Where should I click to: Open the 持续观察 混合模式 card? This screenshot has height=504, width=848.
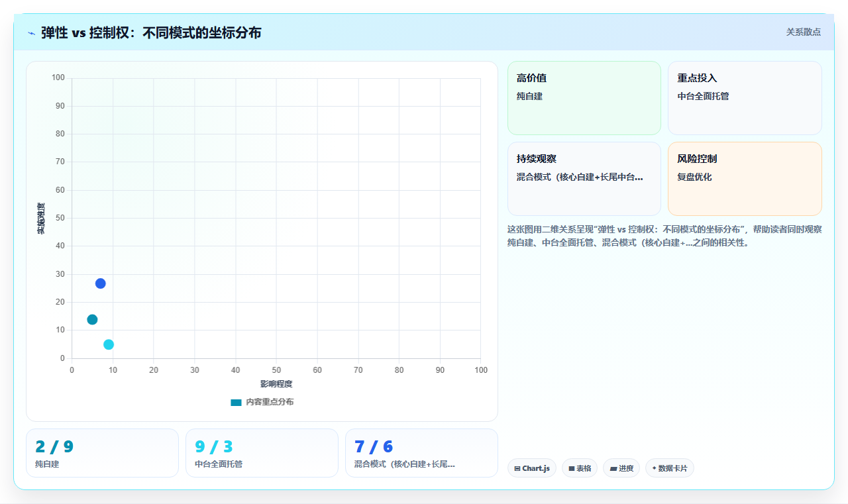tap(584, 179)
